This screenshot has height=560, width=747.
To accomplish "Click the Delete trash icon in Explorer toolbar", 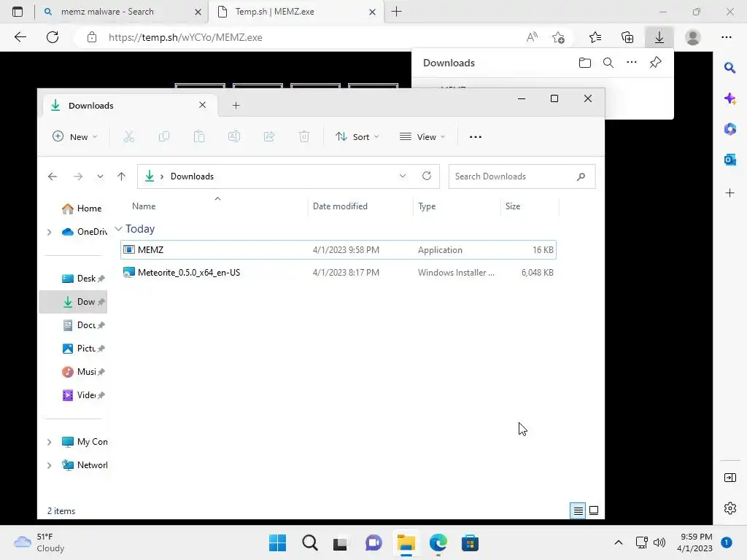I will pos(304,136).
